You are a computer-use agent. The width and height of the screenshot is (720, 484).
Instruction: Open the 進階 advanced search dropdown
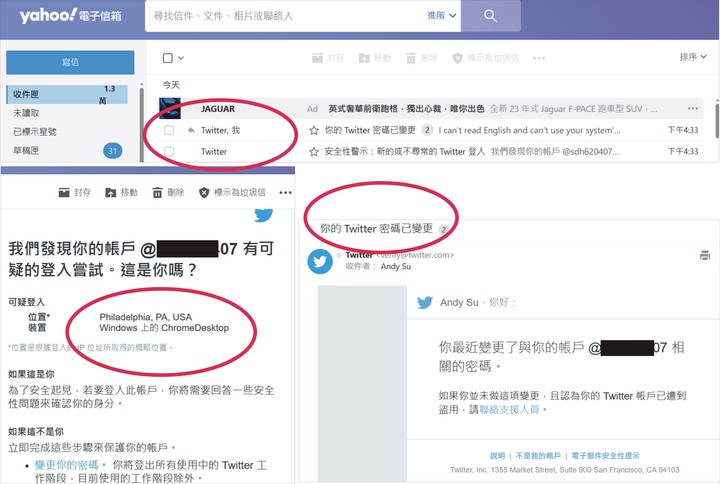(x=442, y=15)
